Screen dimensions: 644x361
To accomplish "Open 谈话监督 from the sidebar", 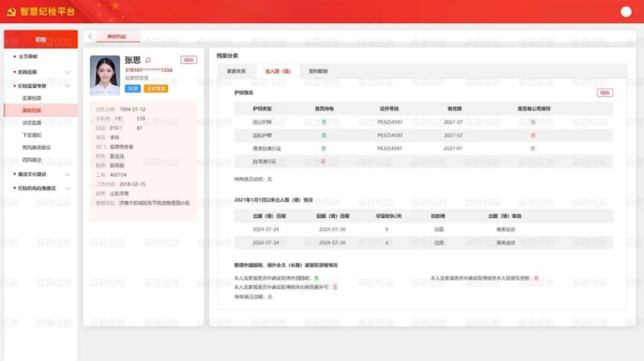I will point(32,123).
